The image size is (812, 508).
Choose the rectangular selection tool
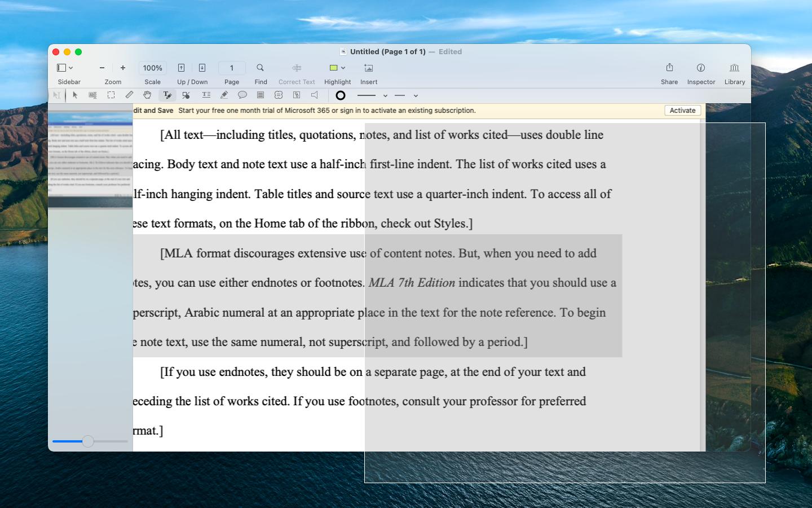tap(111, 95)
